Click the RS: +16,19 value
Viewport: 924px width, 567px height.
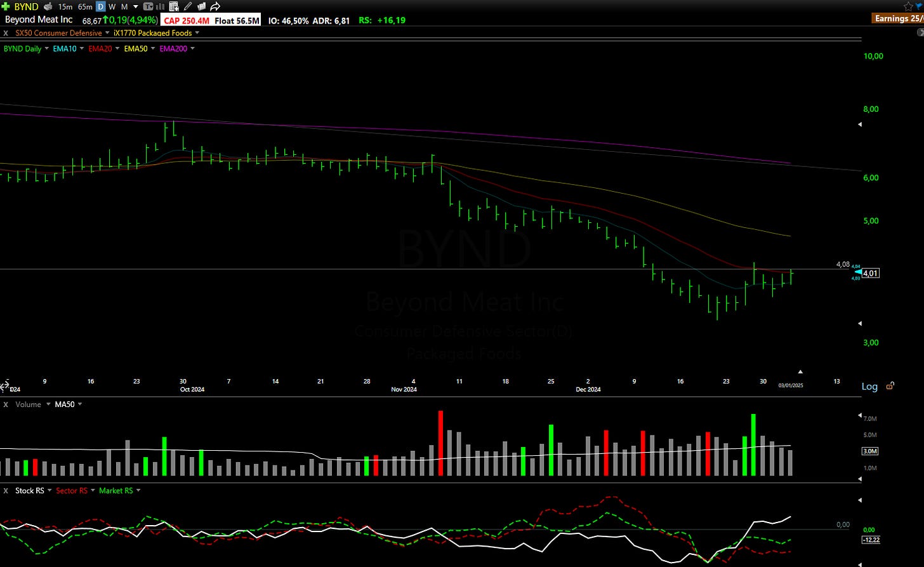(382, 20)
